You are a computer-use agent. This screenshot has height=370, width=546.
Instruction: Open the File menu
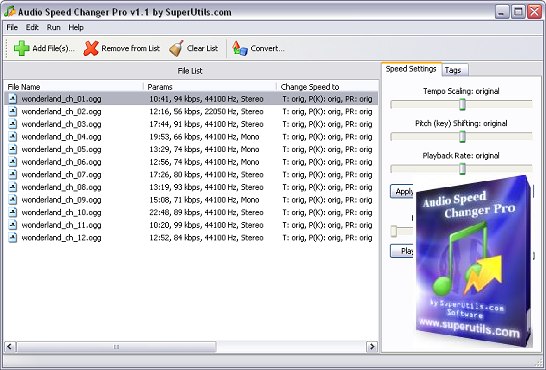12,27
